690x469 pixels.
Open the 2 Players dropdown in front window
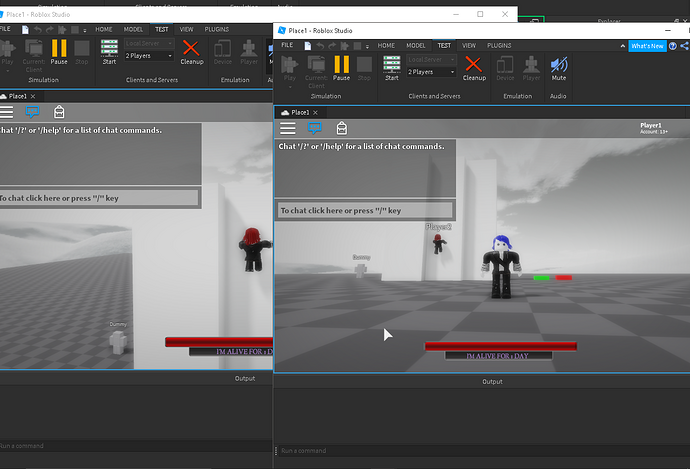[x=431, y=72]
